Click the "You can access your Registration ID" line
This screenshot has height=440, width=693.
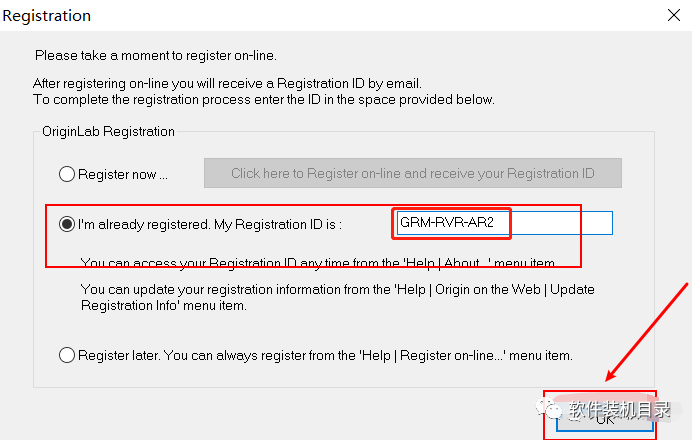(x=318, y=263)
